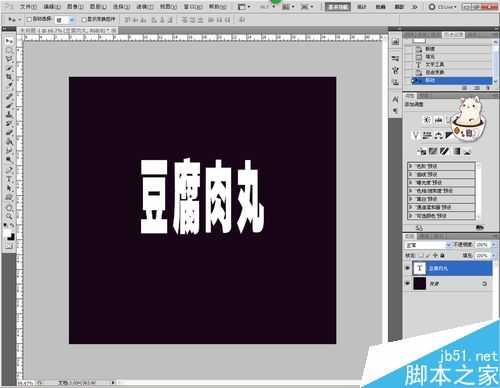This screenshot has width=500, height=388.
Task: Add a Gradient Map adjustment
Action: point(457,152)
